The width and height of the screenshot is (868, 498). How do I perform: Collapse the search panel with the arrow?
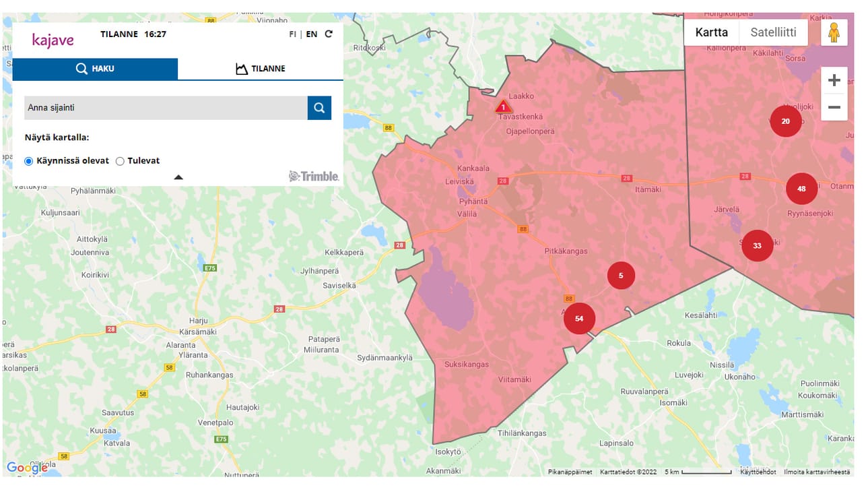coord(178,176)
